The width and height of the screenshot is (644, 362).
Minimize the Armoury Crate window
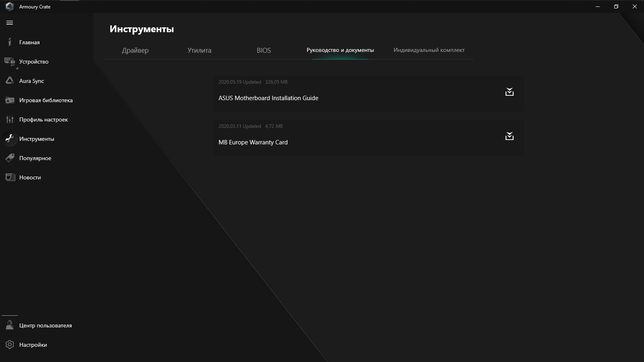pyautogui.click(x=598, y=6)
